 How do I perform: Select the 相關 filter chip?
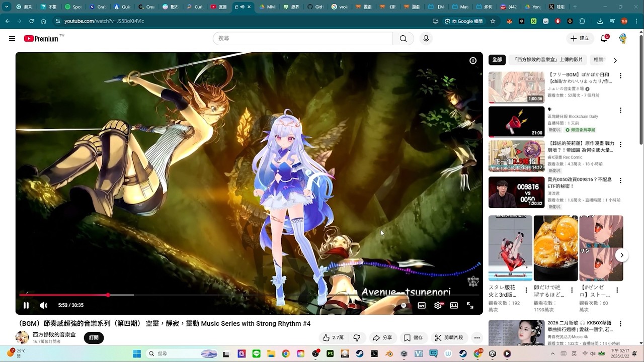coord(598,60)
